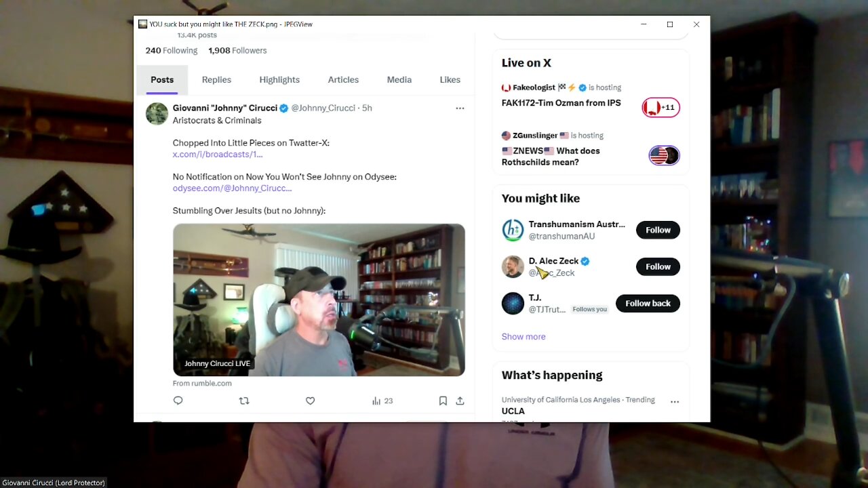Click the +11 listeners badge on Fakeologist broadcast
The height and width of the screenshot is (488, 868).
[661, 107]
